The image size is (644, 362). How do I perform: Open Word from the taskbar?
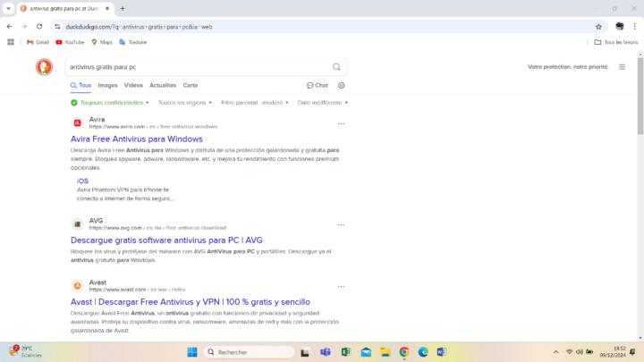point(442,352)
